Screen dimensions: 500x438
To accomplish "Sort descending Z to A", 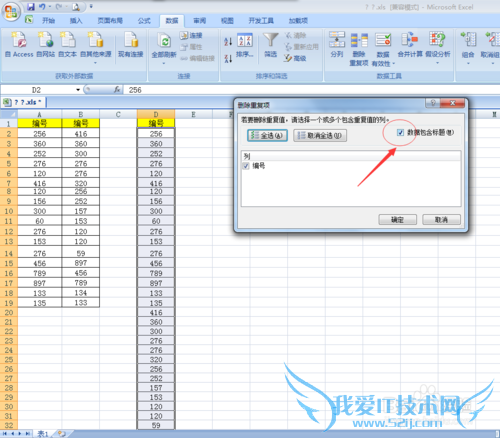I will pos(228,59).
